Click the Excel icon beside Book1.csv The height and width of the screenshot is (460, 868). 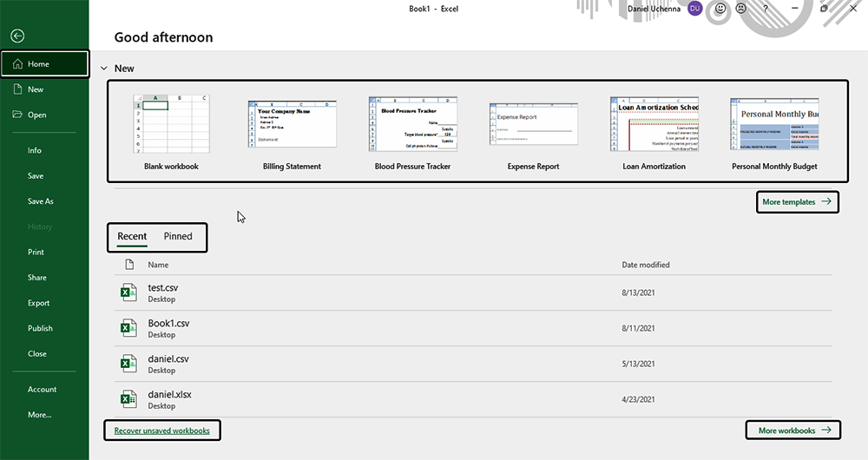click(128, 328)
